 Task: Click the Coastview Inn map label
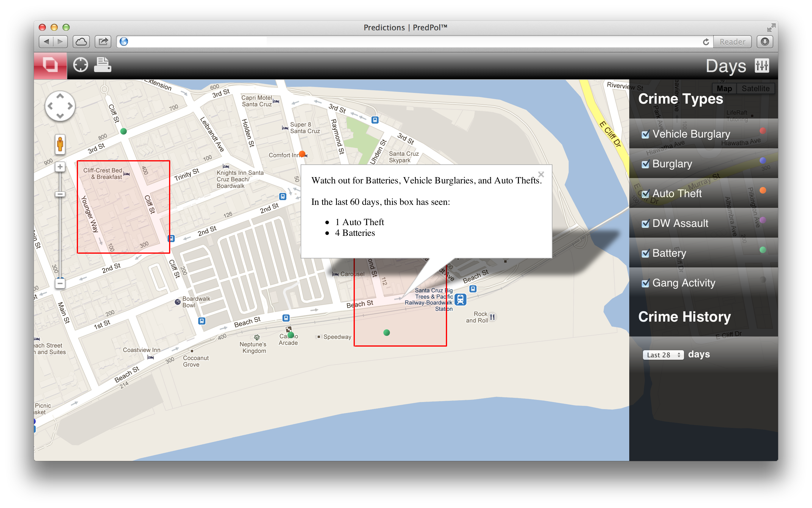tap(141, 350)
